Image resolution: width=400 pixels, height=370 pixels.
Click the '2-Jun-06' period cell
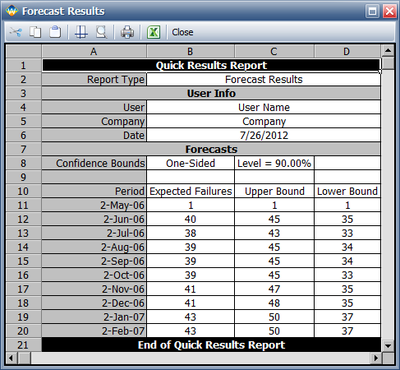point(94,219)
